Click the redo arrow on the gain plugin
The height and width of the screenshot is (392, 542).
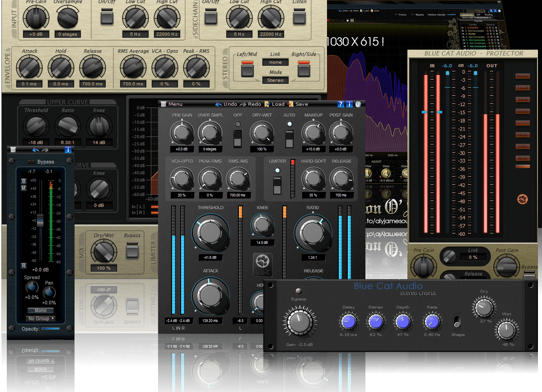tap(45, 150)
